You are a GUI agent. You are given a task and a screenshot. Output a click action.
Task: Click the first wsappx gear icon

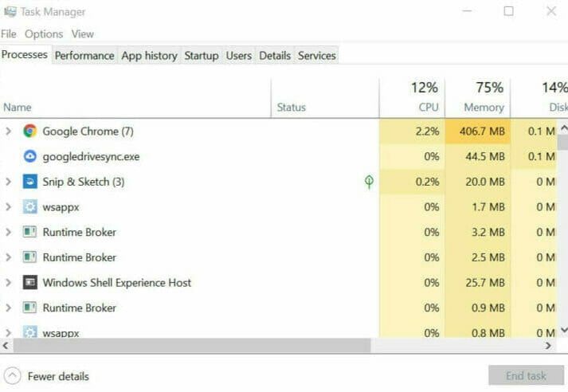coord(29,207)
